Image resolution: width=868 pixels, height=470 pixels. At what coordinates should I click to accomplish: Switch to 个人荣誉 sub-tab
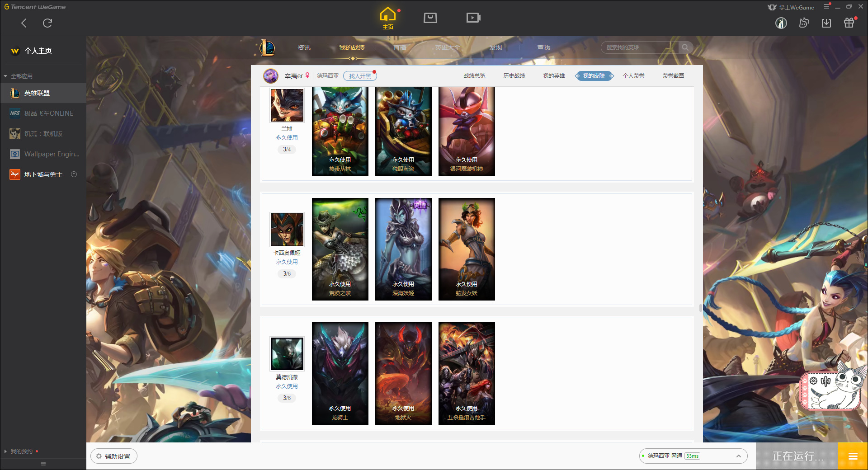click(633, 76)
